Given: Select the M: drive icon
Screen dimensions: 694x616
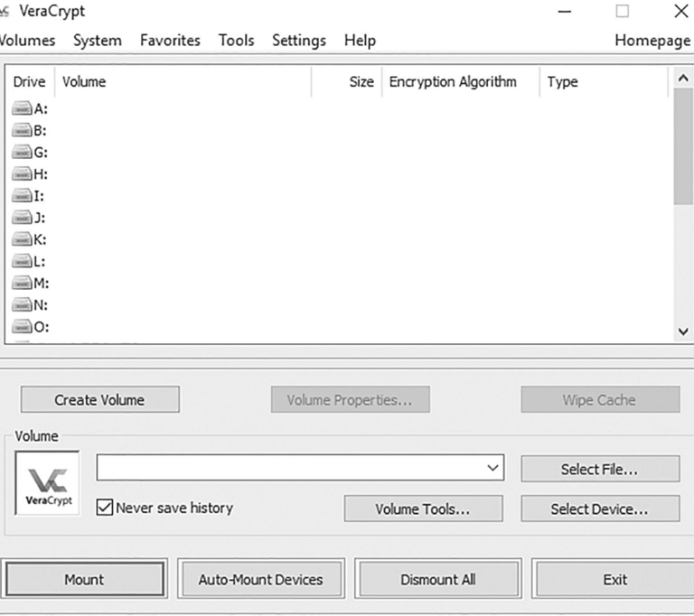Looking at the screenshot, I should click(x=22, y=283).
